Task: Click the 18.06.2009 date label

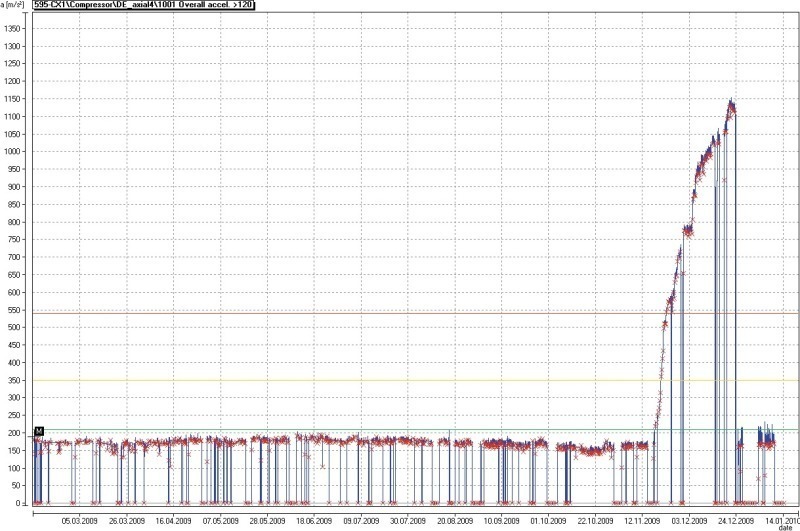Action: tap(312, 520)
